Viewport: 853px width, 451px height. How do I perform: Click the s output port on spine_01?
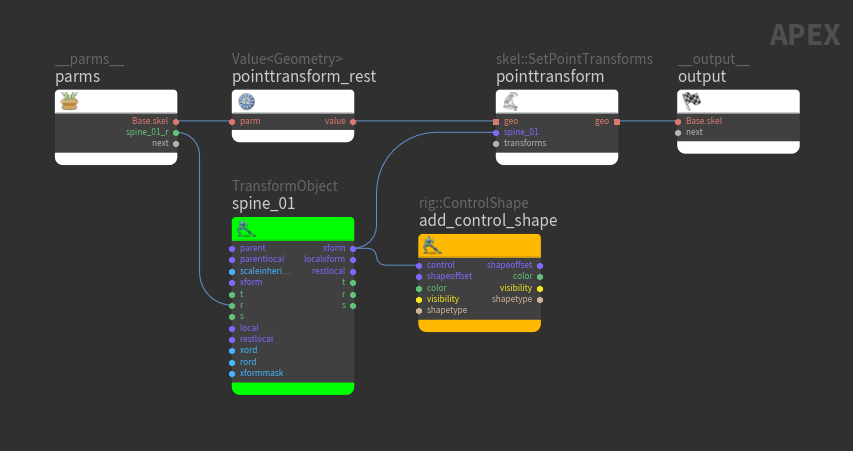click(x=353, y=305)
